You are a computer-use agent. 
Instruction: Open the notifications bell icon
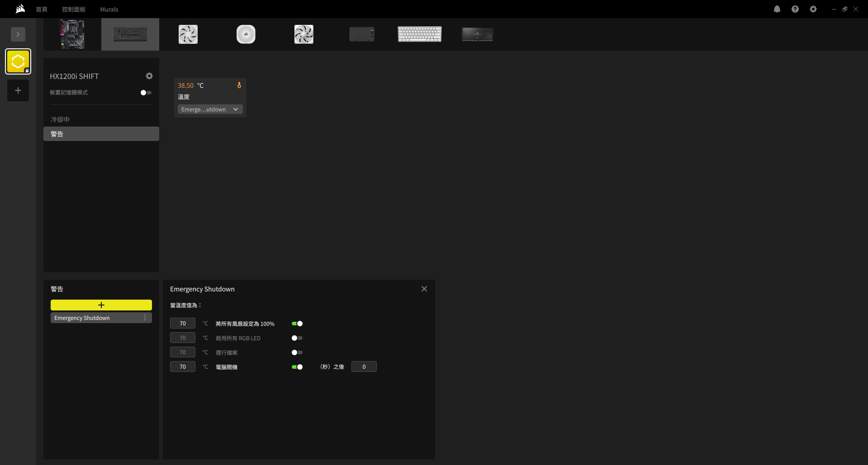[x=777, y=9]
